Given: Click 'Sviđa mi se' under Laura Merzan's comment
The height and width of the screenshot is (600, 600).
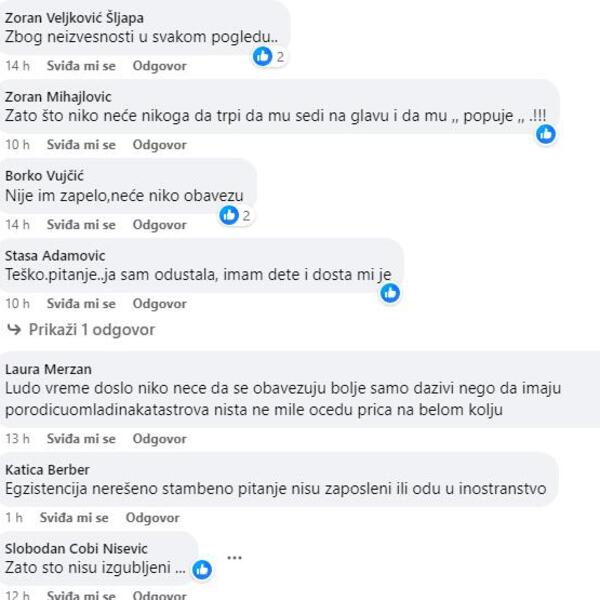Looking at the screenshot, I should 81,439.
